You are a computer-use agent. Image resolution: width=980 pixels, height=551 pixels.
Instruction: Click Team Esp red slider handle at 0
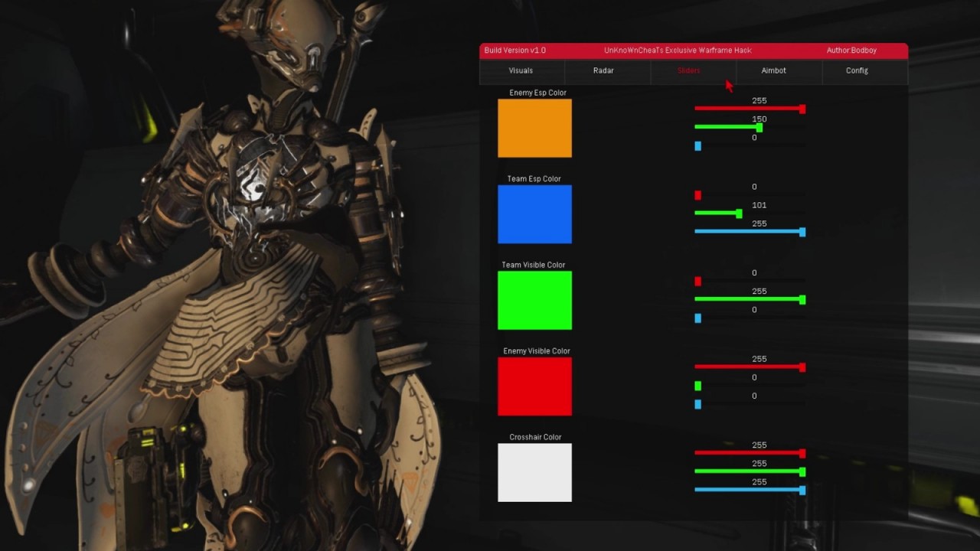point(697,196)
